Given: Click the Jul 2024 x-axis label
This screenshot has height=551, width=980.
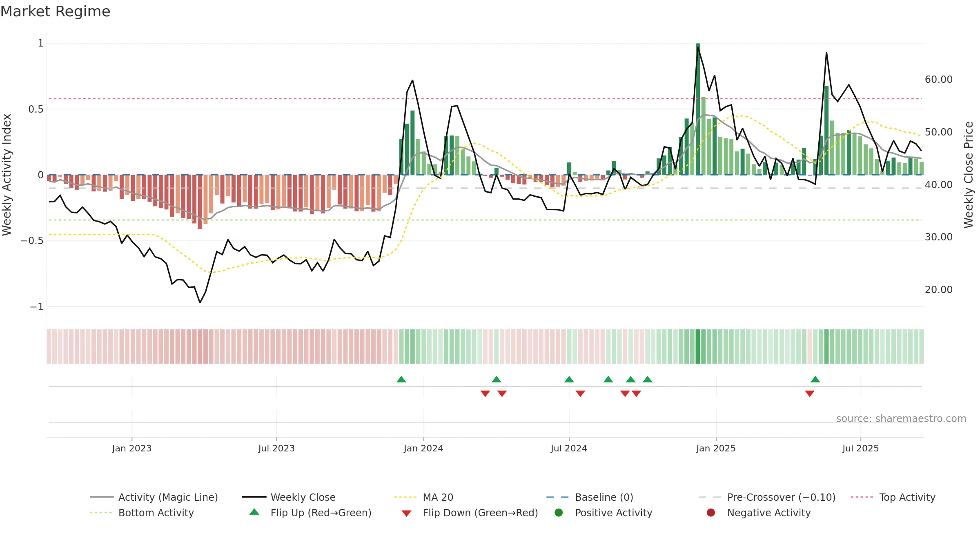Looking at the screenshot, I should 569,448.
